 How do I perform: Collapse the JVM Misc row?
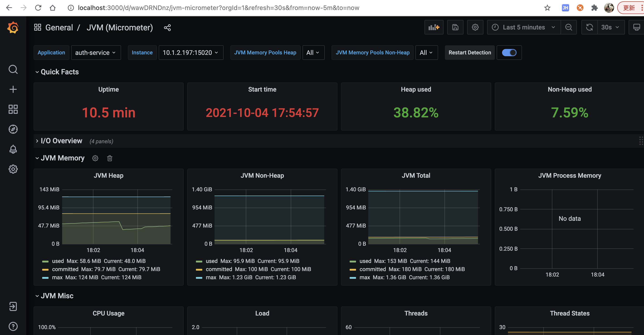point(54,296)
